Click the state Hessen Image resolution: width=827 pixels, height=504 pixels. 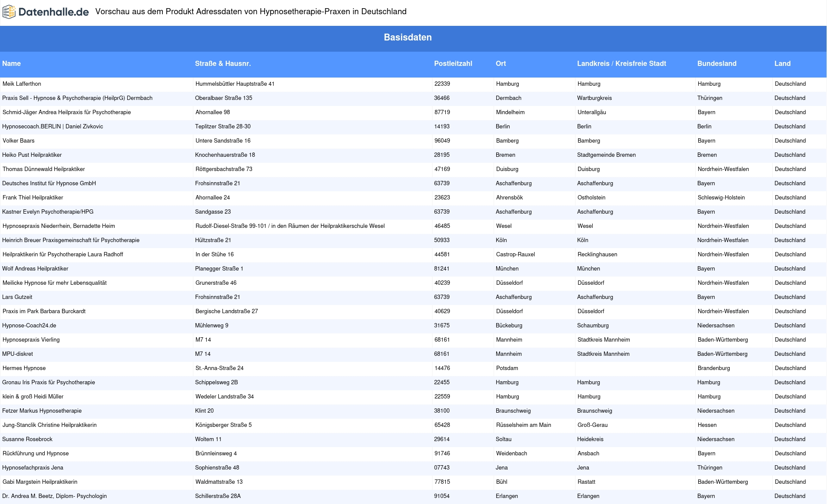(x=707, y=425)
